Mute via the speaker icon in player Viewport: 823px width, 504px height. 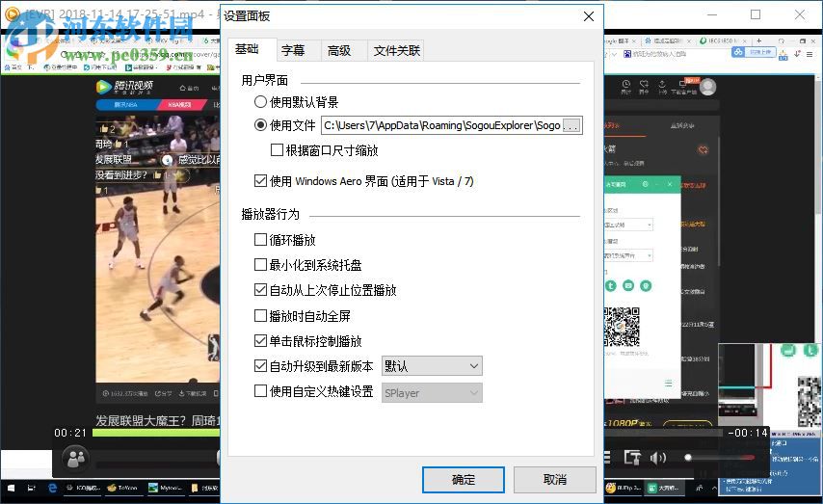657,458
